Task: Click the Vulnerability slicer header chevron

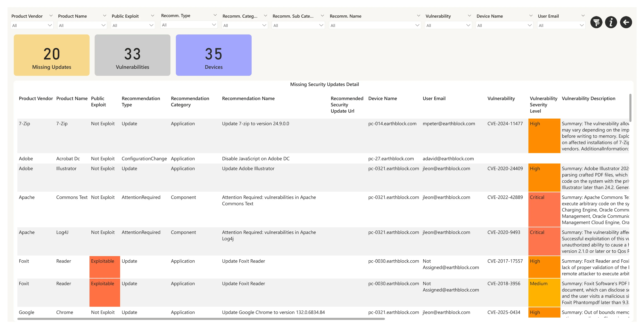Action: pos(469,16)
